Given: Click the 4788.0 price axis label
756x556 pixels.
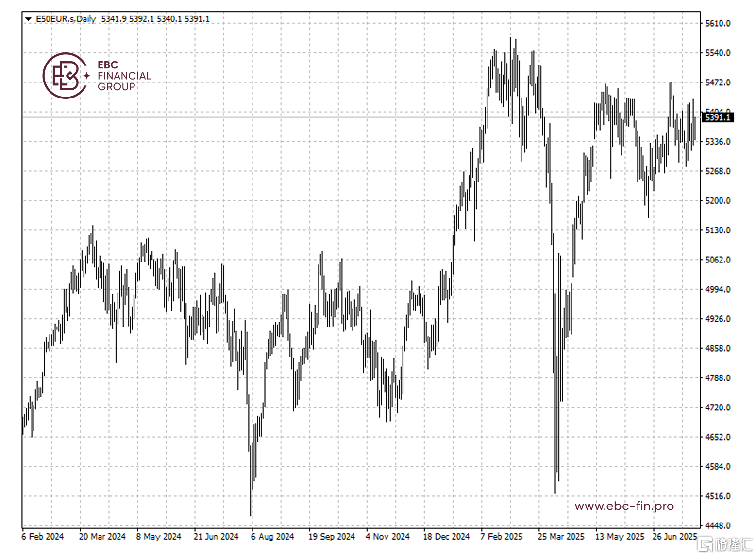Looking at the screenshot, I should click(718, 378).
